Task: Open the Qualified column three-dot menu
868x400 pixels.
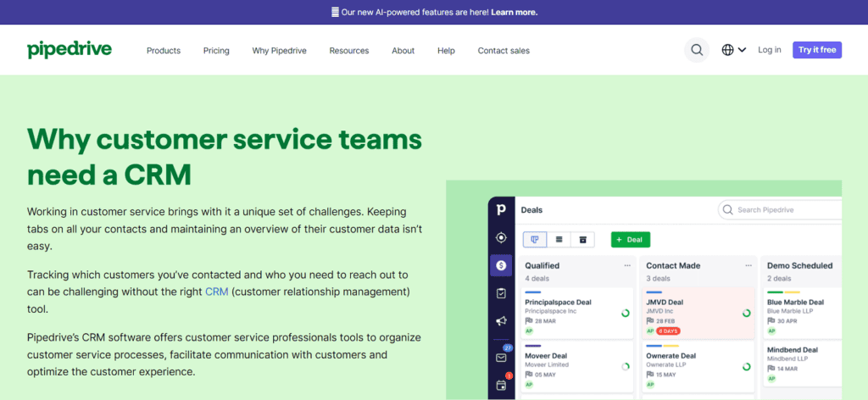Action: 627,265
